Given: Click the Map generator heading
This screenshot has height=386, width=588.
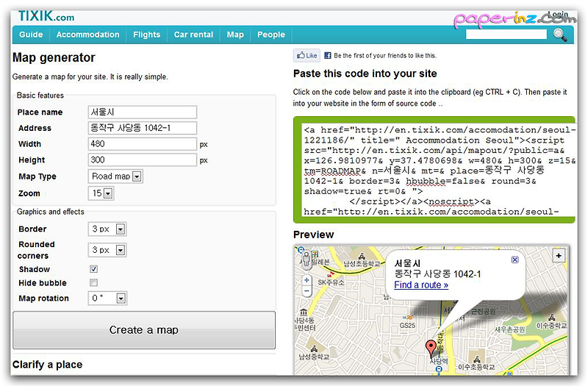Looking at the screenshot, I should click(x=54, y=57).
